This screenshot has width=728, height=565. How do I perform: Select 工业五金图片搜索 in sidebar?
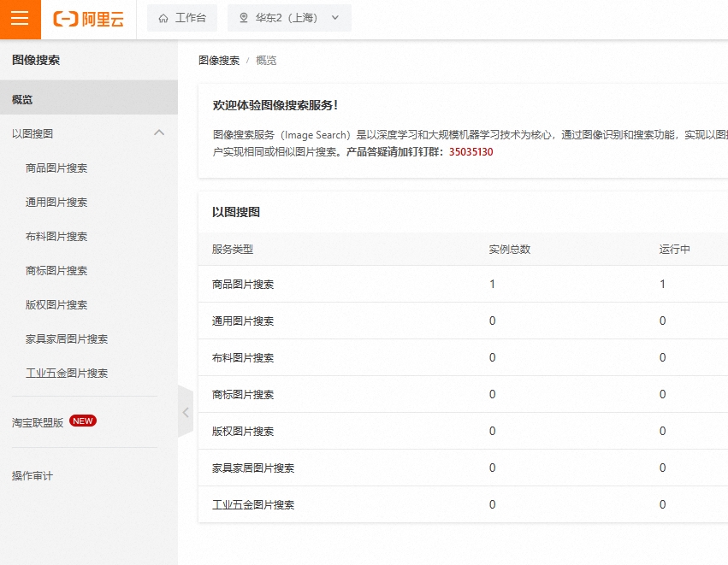click(x=67, y=373)
